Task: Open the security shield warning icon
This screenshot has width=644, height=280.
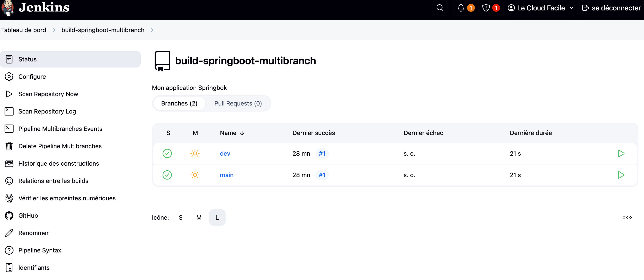Action: [x=486, y=8]
